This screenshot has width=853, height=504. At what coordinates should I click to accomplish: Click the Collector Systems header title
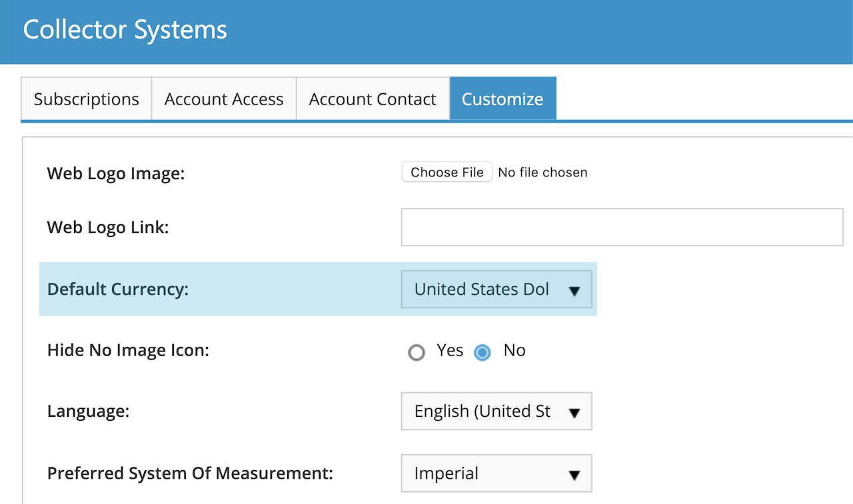point(125,30)
